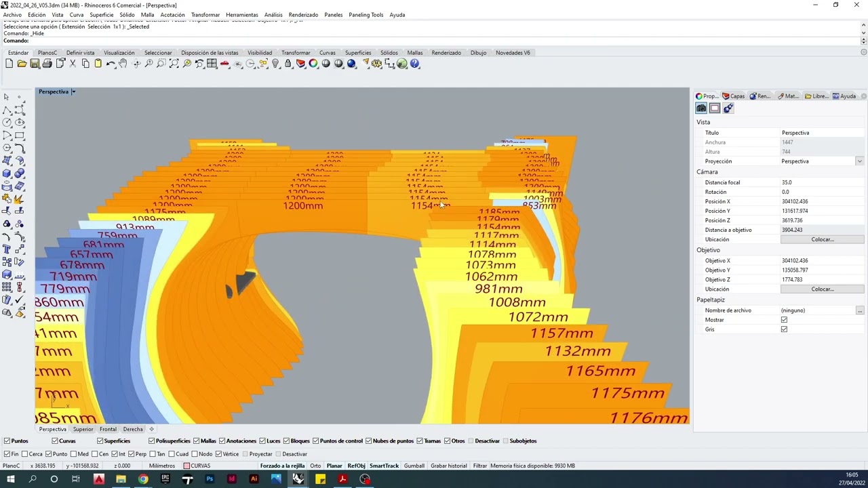Image resolution: width=868 pixels, height=488 pixels.
Task: Open the Análisis menu
Action: pyautogui.click(x=273, y=15)
